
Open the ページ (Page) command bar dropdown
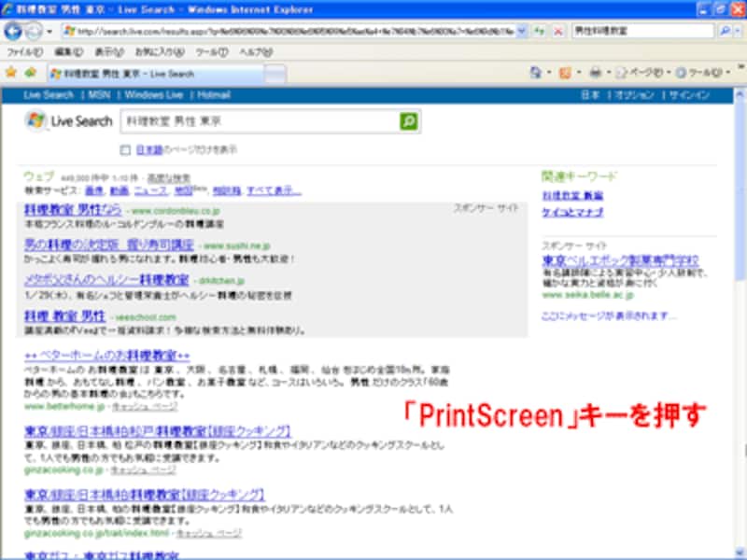643,73
